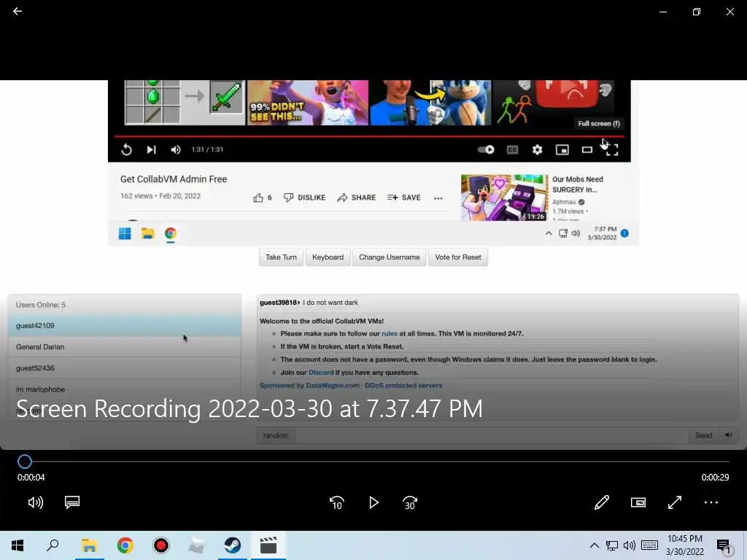Image resolution: width=747 pixels, height=560 pixels.
Task: Play the screen recording
Action: tap(373, 502)
